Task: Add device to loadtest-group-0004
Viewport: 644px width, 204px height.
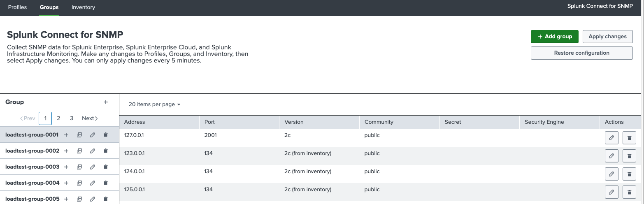Action: 66,183
